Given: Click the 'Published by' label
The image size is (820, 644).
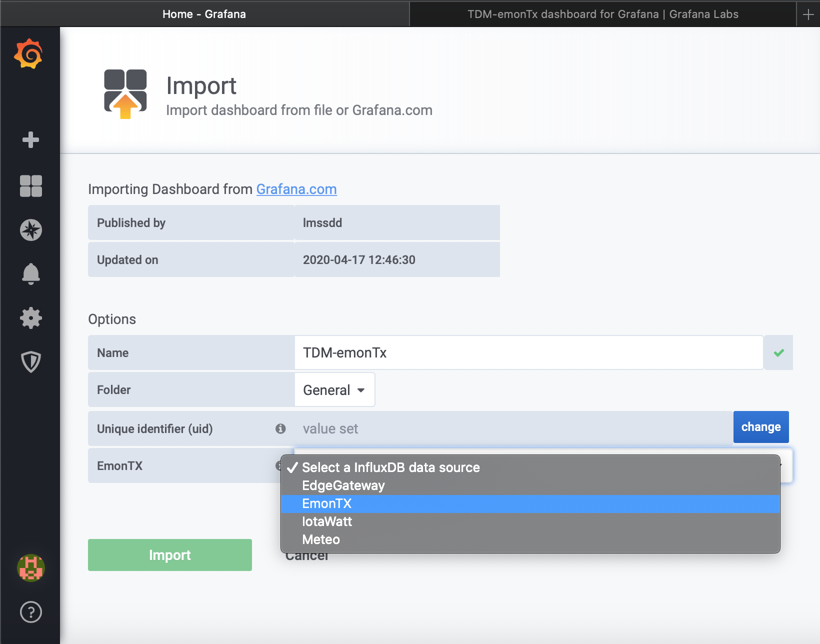Looking at the screenshot, I should [x=131, y=223].
